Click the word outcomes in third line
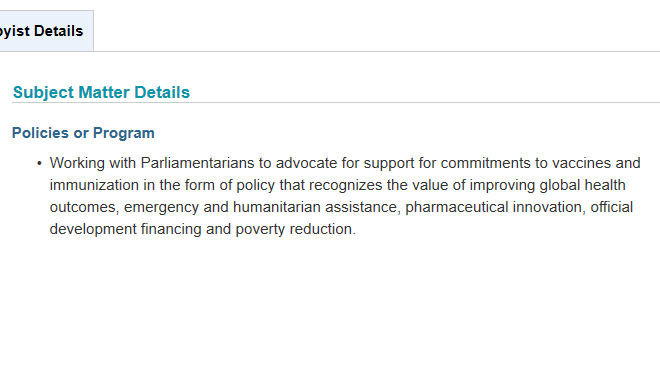The image size is (660, 366). (x=84, y=207)
